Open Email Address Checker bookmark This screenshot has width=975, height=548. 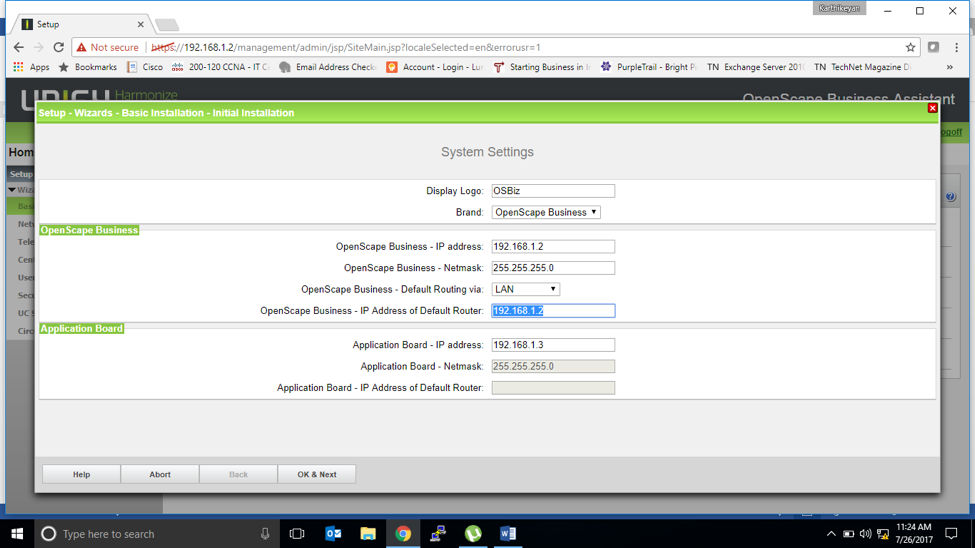[328, 67]
